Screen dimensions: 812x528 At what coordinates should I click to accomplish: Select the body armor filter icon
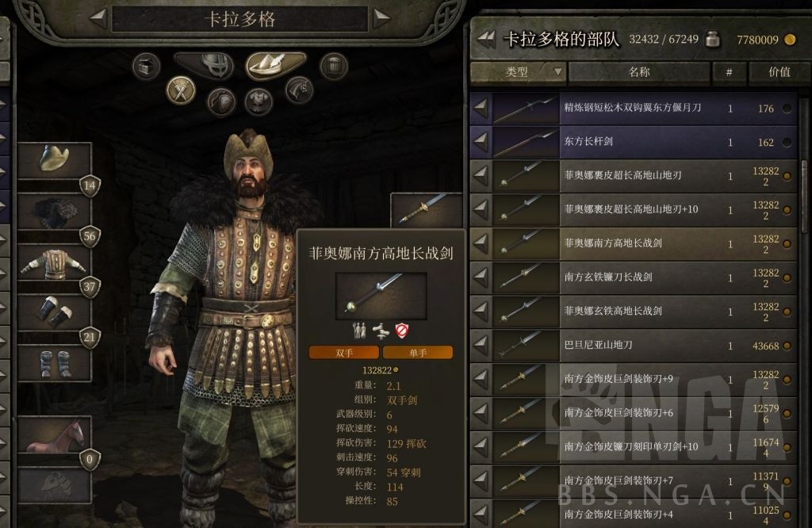(x=259, y=101)
